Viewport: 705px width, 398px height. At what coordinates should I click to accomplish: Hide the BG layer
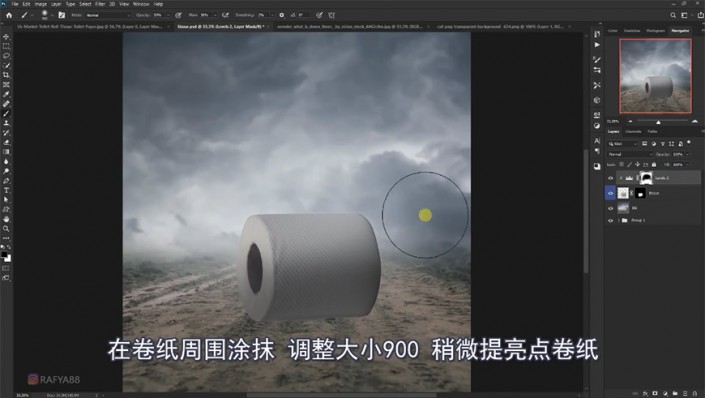point(610,208)
